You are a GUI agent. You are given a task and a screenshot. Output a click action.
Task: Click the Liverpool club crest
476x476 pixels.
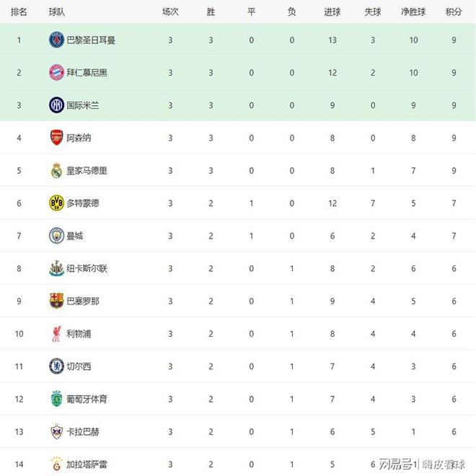pos(56,334)
